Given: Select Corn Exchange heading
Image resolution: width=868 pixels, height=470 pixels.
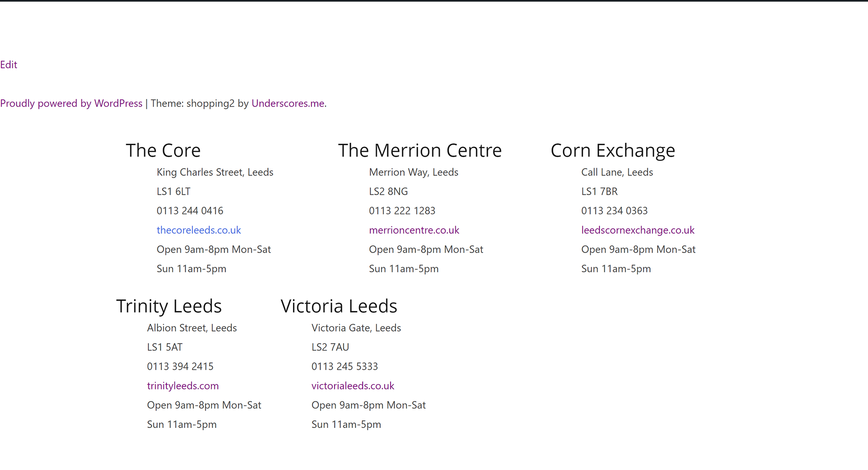Looking at the screenshot, I should point(613,150).
